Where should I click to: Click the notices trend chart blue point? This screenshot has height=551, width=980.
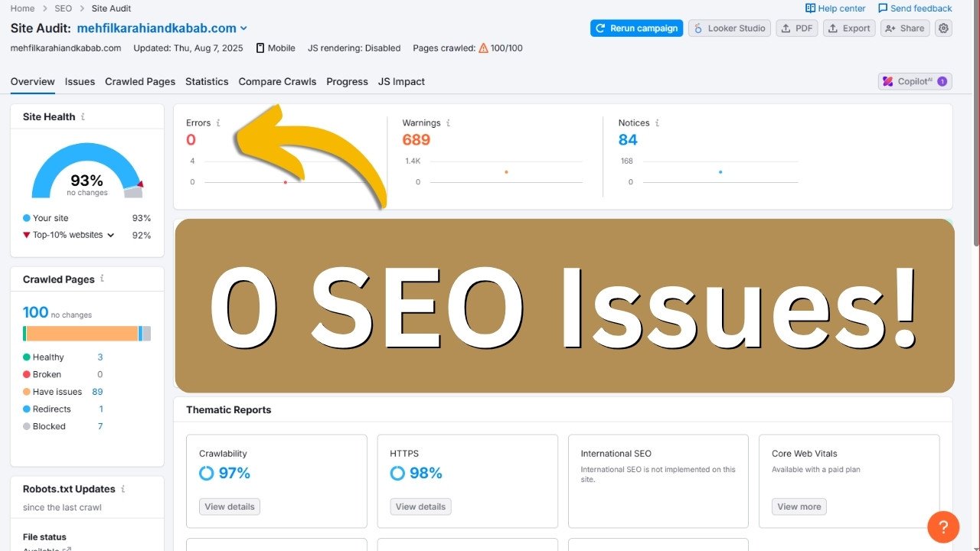click(720, 172)
